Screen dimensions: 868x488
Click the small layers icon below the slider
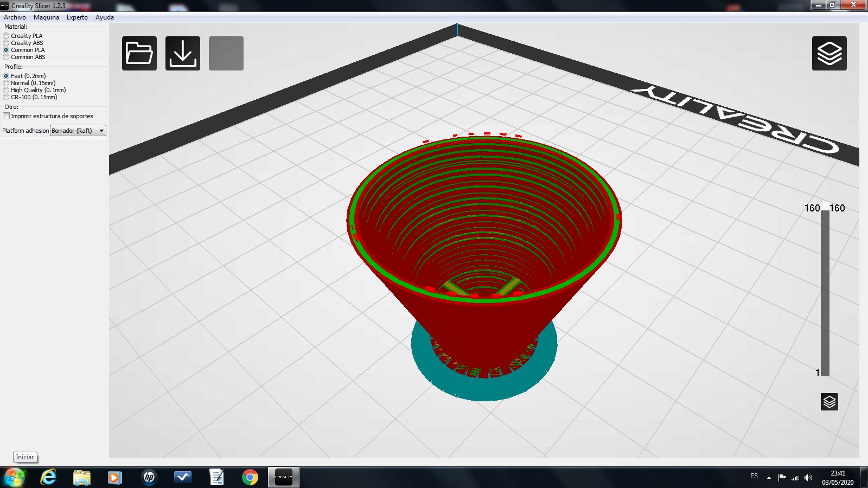pos(829,402)
